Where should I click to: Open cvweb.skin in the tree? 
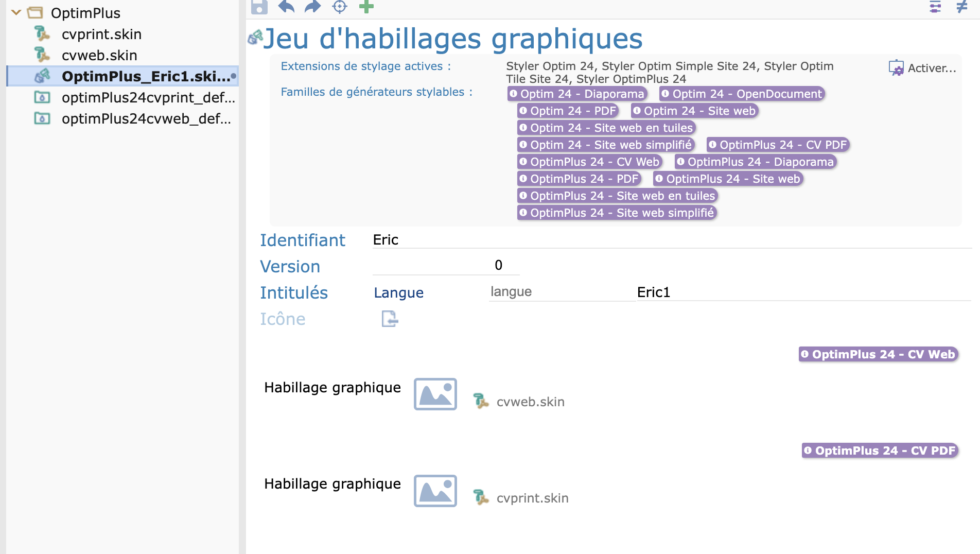point(99,55)
